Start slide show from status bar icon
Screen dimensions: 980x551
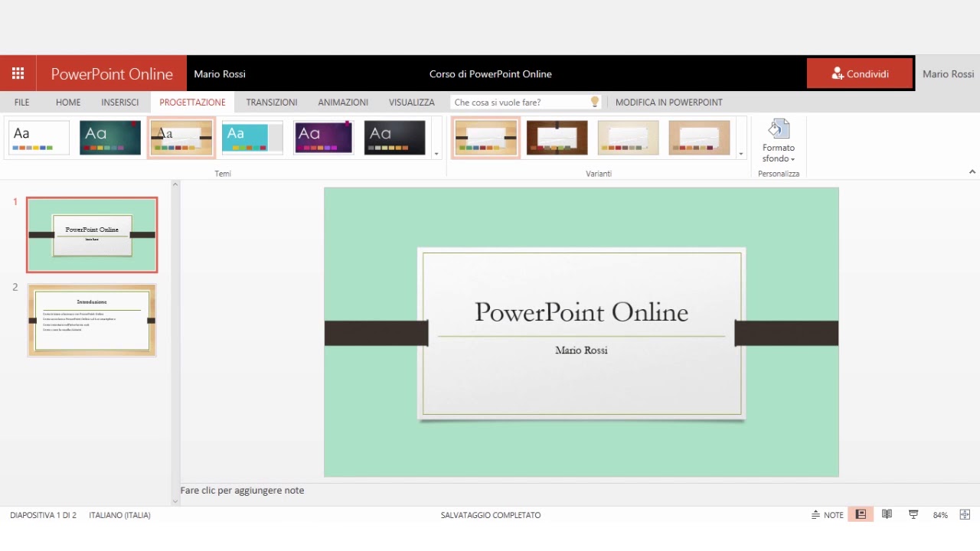[x=913, y=515]
